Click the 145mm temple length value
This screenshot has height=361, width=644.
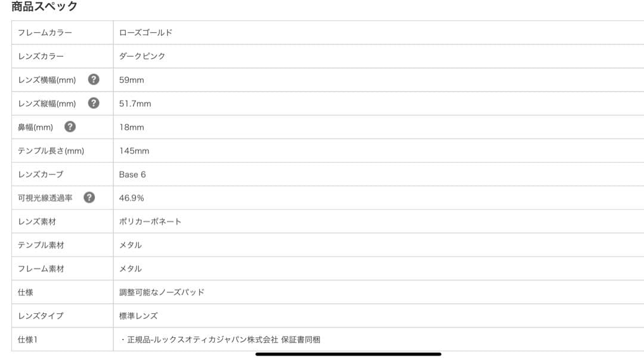(135, 150)
